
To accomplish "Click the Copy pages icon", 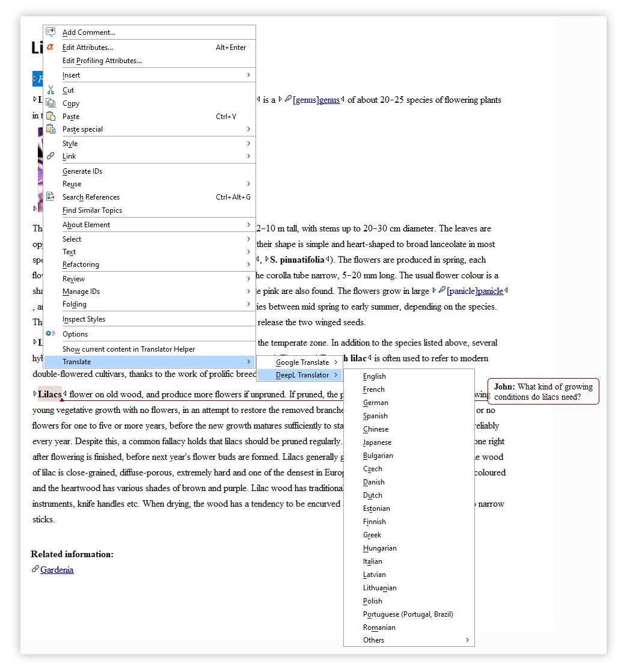I will coord(50,103).
